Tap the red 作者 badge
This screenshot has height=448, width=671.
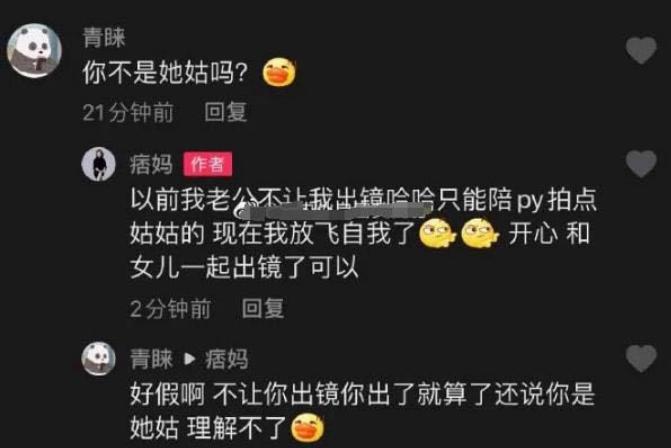[x=208, y=164]
